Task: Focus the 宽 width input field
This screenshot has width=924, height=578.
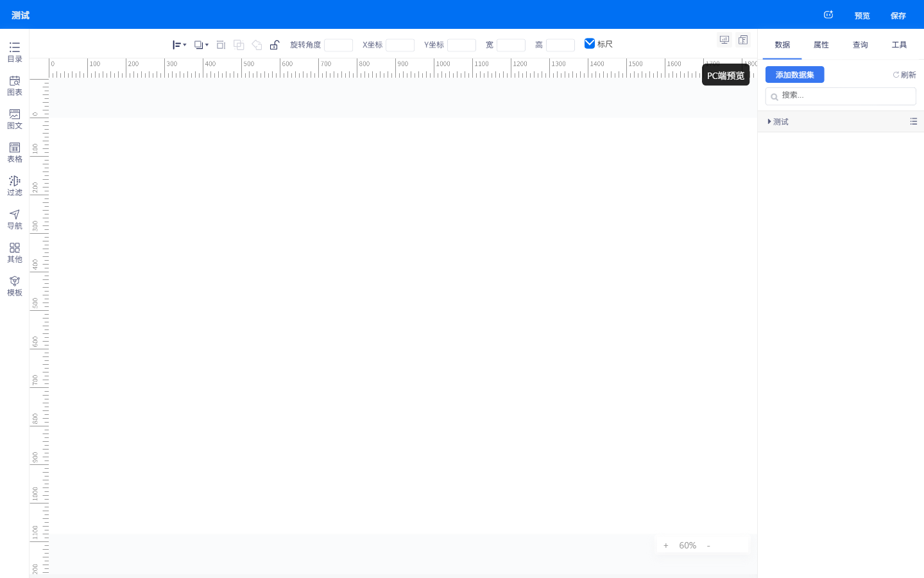Action: click(511, 45)
